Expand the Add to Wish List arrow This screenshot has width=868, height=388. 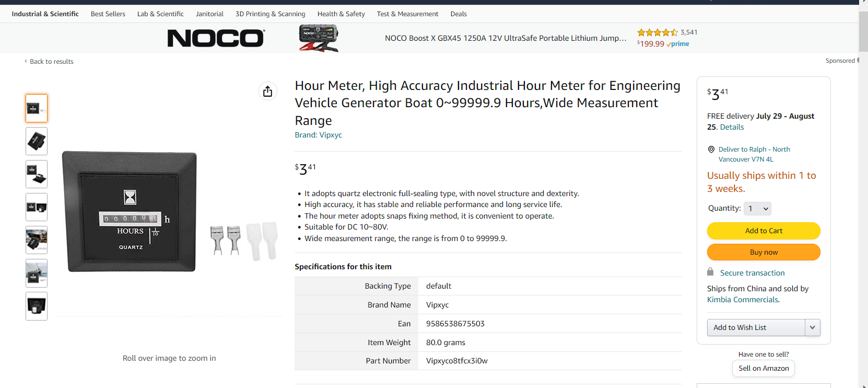tap(812, 327)
